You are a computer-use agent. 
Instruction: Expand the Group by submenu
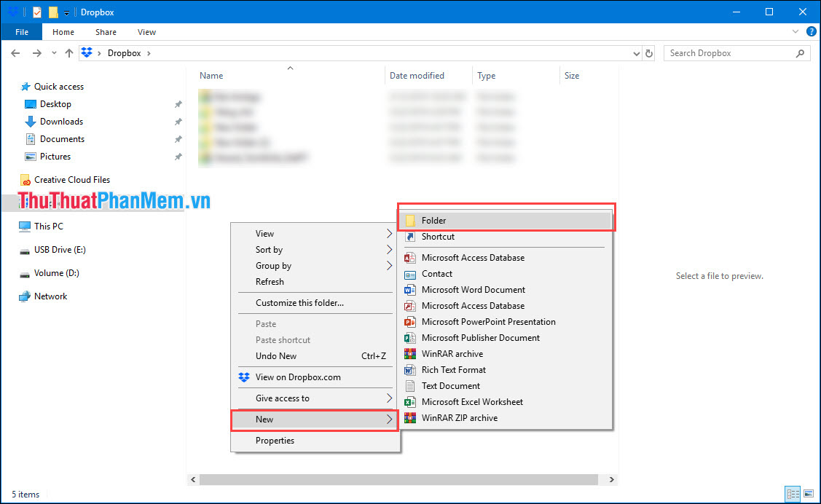(x=315, y=265)
